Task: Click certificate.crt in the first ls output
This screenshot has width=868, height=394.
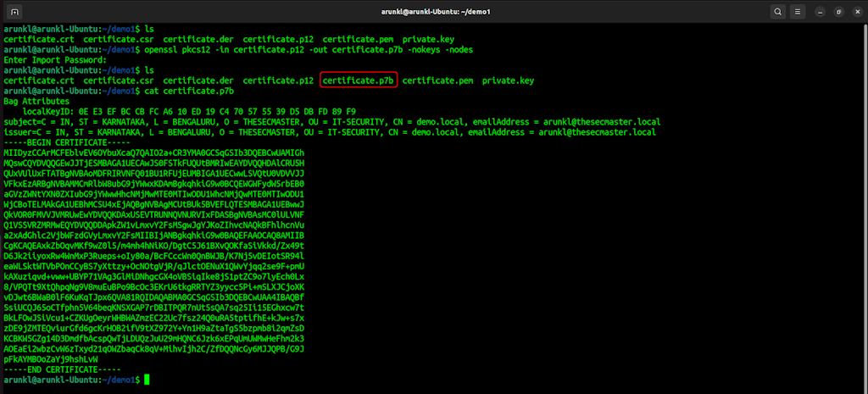Action: click(39, 39)
